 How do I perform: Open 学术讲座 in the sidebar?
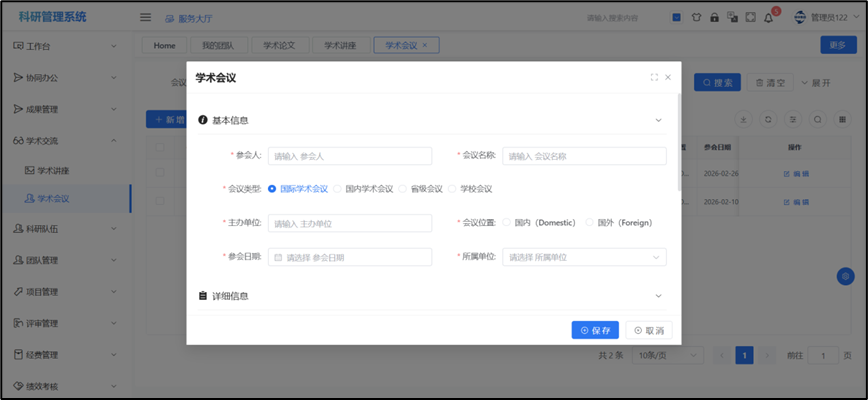tap(53, 171)
